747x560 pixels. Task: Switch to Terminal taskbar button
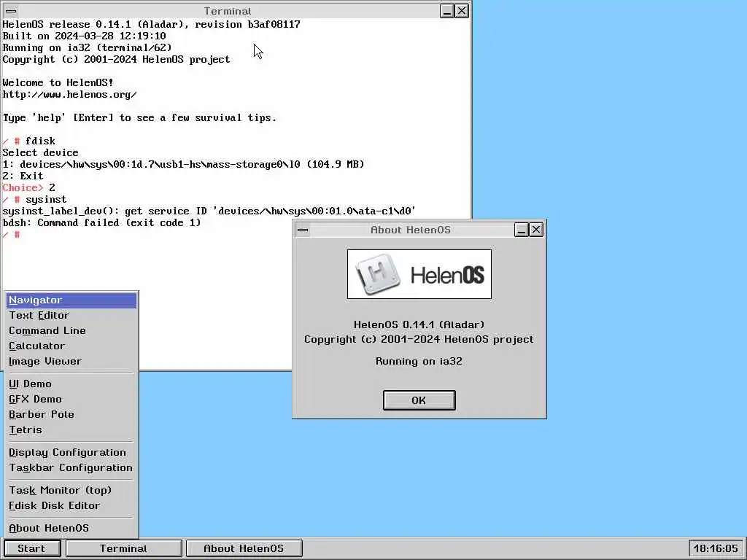124,548
